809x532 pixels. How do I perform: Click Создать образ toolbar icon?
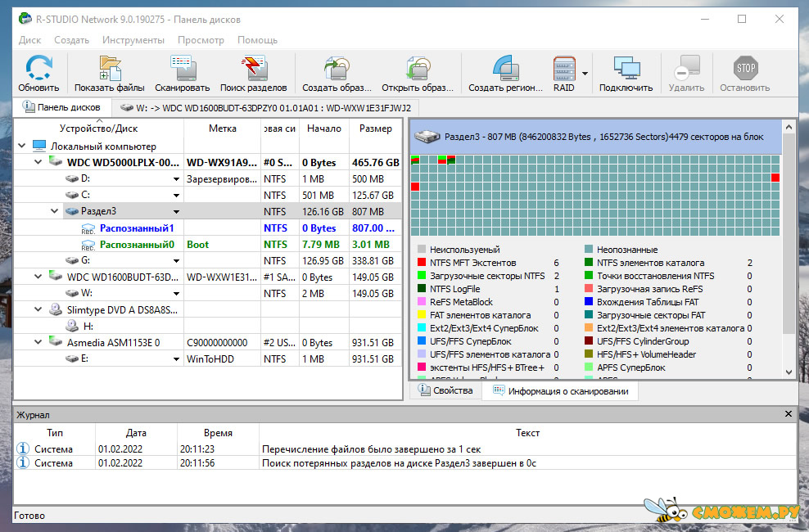pos(337,68)
